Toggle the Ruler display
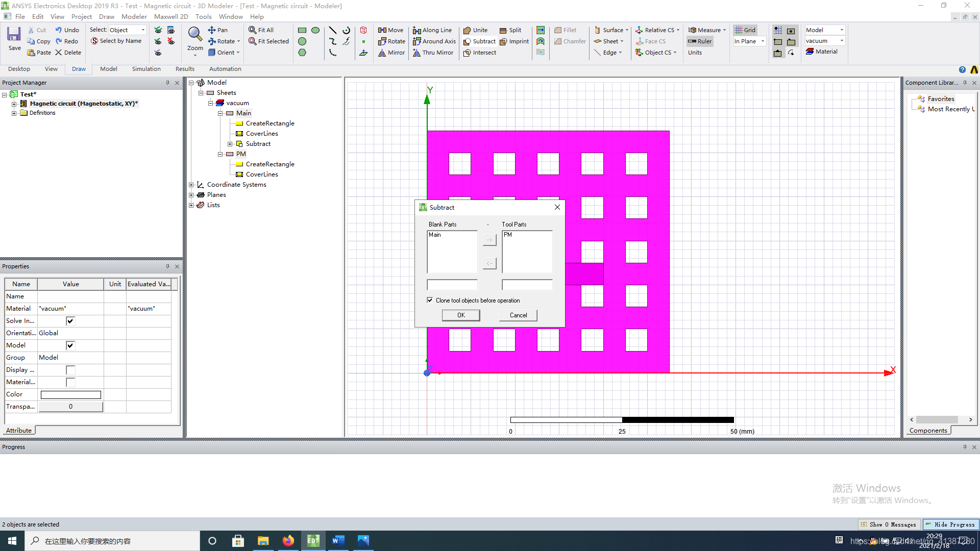 point(699,41)
